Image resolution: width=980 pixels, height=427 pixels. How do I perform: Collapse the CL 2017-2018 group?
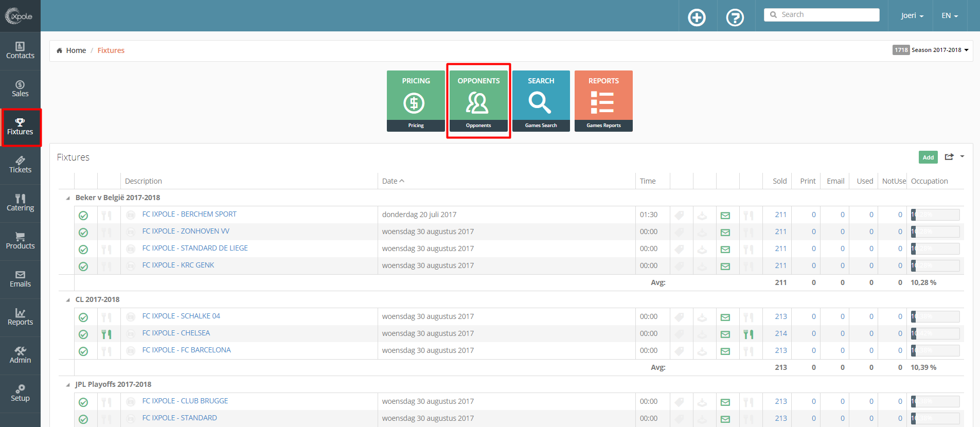tap(68, 300)
